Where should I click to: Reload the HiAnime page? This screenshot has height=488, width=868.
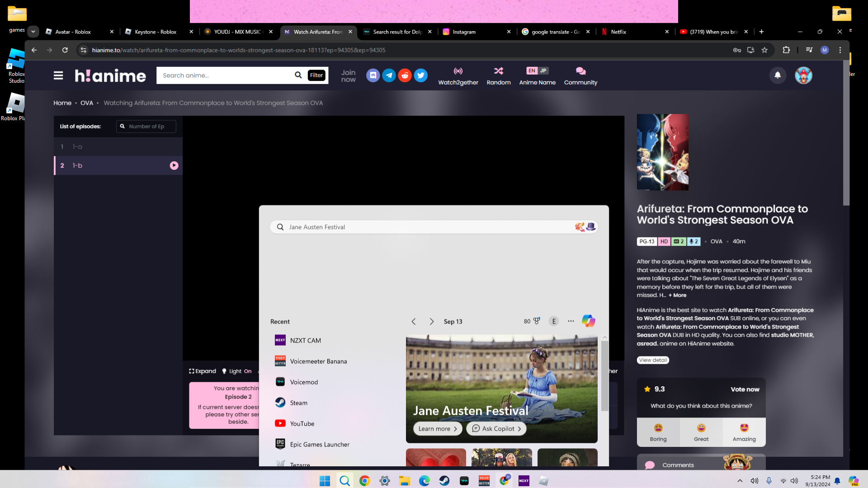point(65,50)
